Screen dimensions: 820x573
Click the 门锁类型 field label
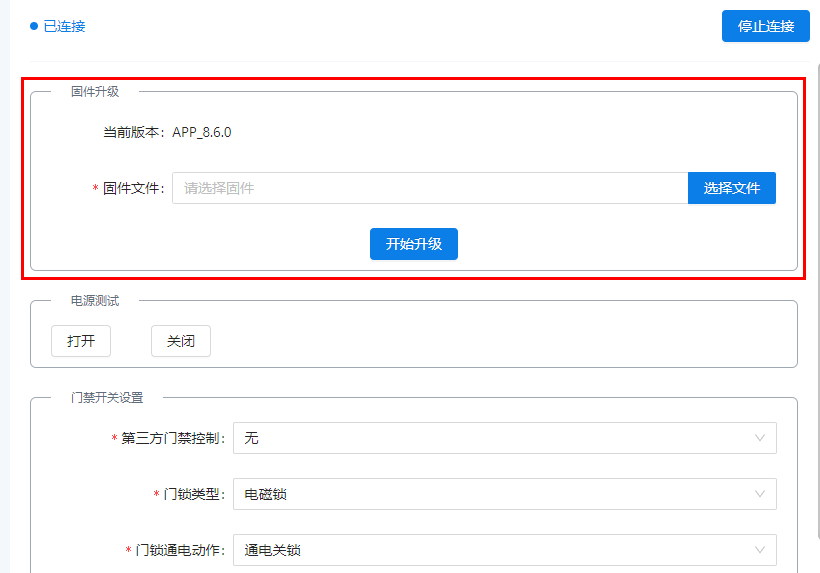coord(194,494)
